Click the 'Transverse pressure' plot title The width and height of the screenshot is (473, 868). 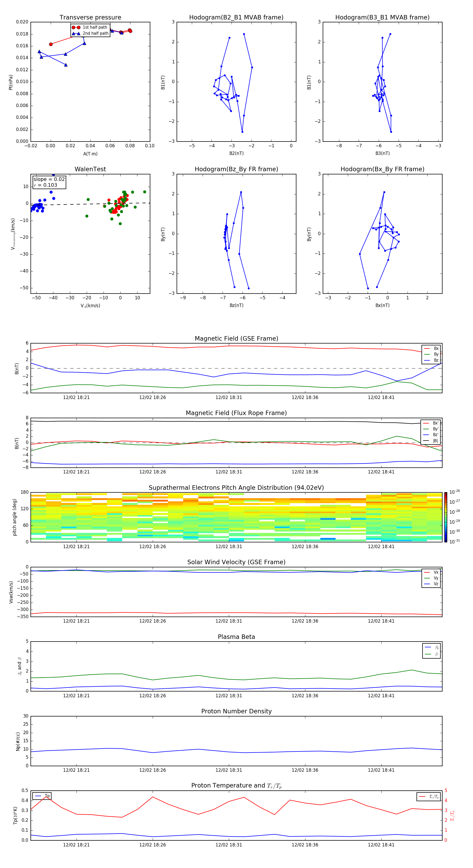click(x=90, y=17)
